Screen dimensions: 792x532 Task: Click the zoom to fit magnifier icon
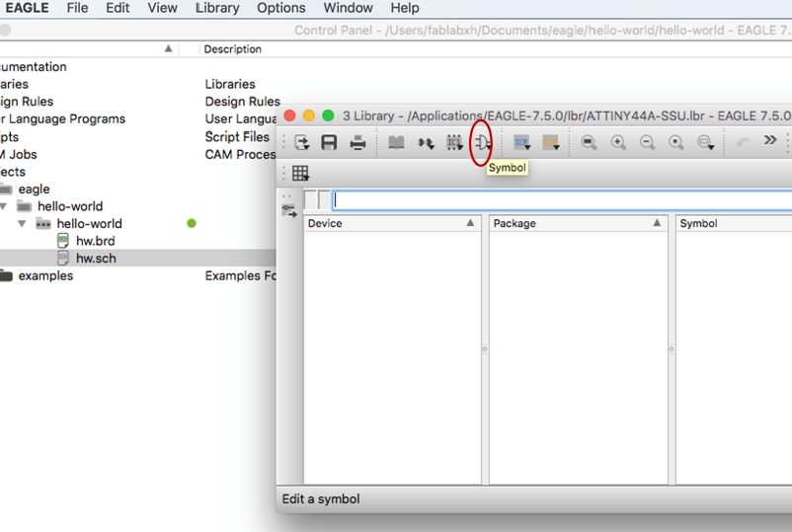pyautogui.click(x=589, y=142)
